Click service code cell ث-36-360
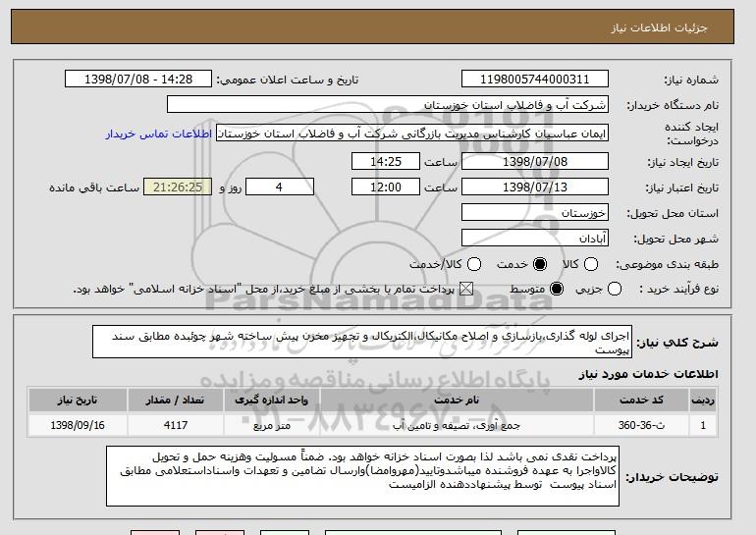Image resolution: width=756 pixels, height=535 pixels. tap(641, 425)
